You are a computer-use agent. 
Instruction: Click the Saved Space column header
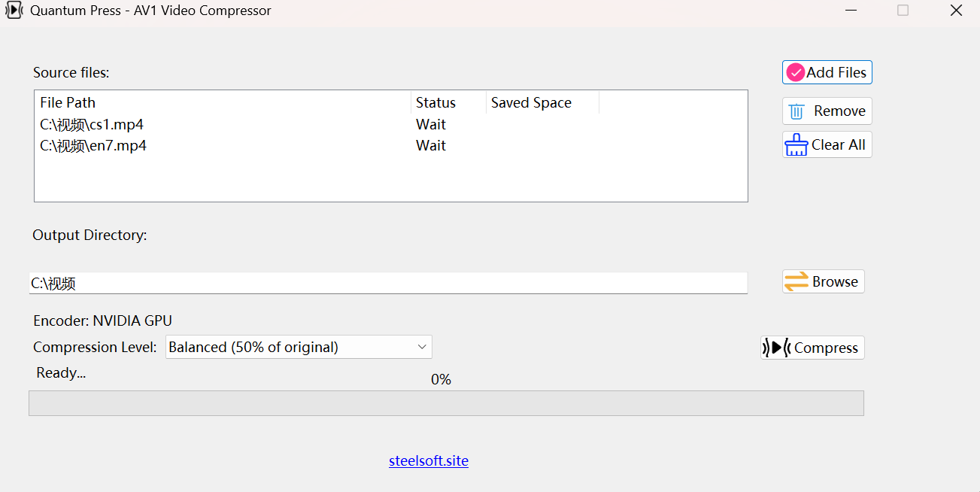click(x=531, y=102)
